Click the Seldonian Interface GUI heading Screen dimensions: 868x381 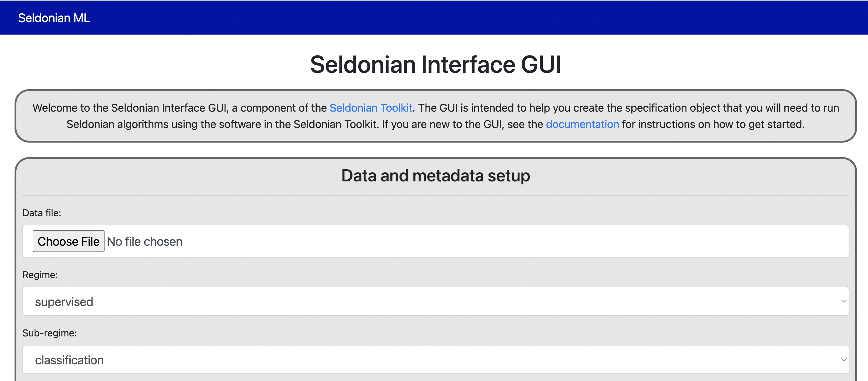point(435,64)
